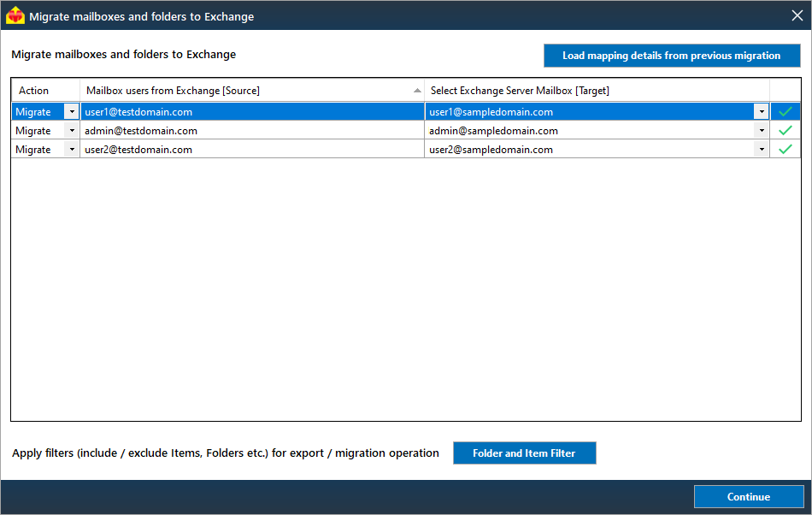
Task: Open the Folder and Item Filter
Action: 524,453
